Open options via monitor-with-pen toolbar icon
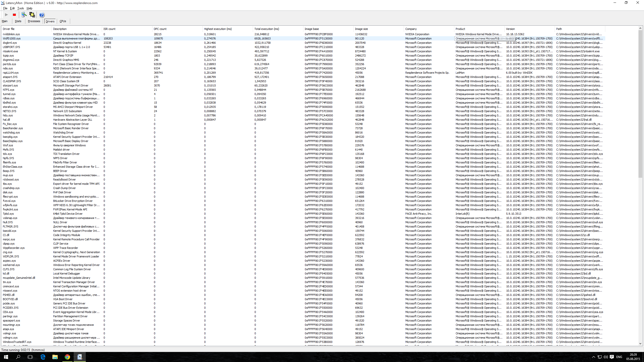Screen dimensions: 644x362 pyautogui.click(x=24, y=15)
